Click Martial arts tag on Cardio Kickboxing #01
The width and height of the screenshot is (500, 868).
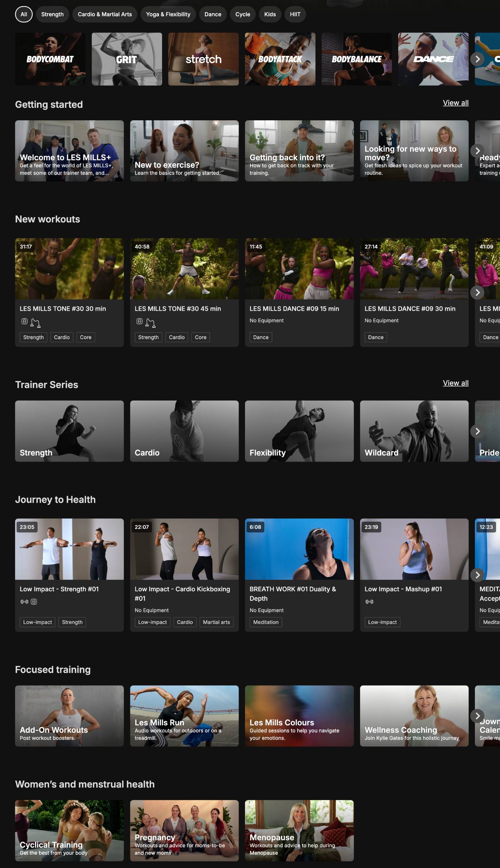216,622
